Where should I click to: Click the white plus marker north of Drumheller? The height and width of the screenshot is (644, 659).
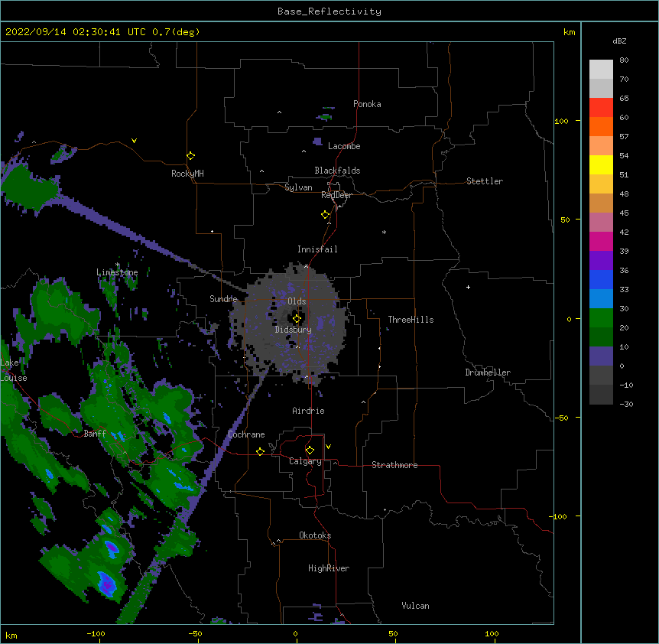coord(468,287)
